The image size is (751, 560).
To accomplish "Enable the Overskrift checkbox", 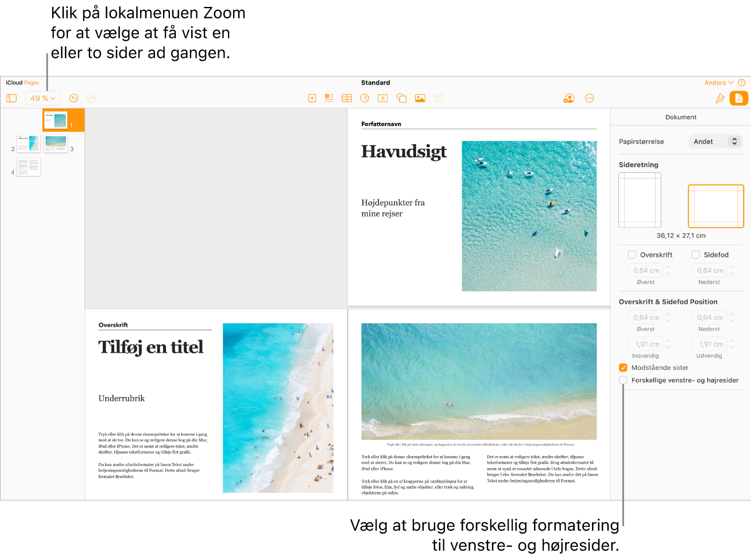I will pos(632,254).
